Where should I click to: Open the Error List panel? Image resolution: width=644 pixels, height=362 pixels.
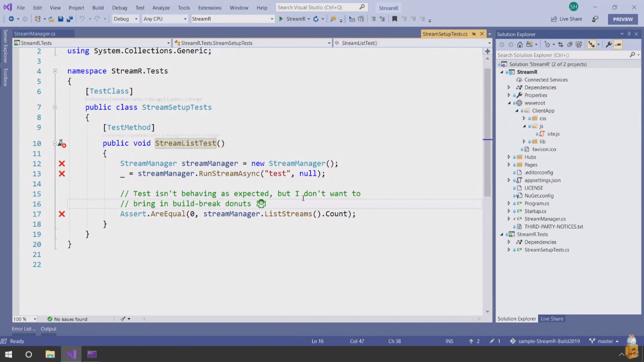[x=23, y=328]
